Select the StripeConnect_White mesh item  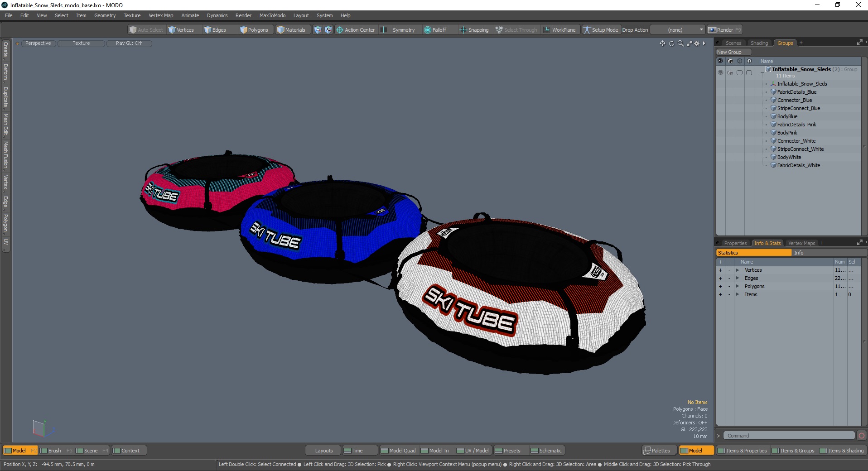click(800, 149)
